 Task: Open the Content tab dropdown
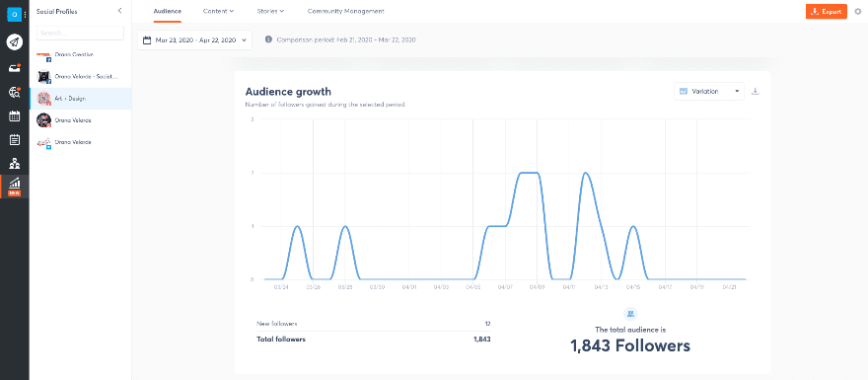point(218,11)
